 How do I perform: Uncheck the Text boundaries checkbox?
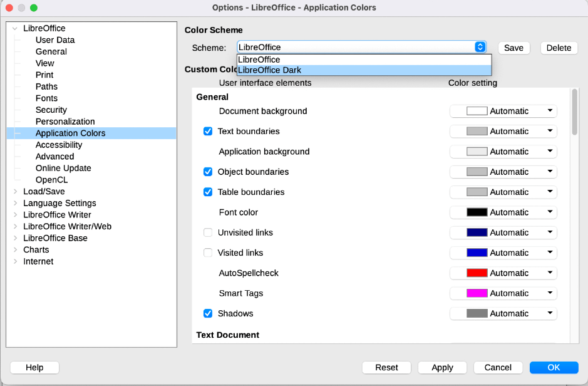point(207,131)
